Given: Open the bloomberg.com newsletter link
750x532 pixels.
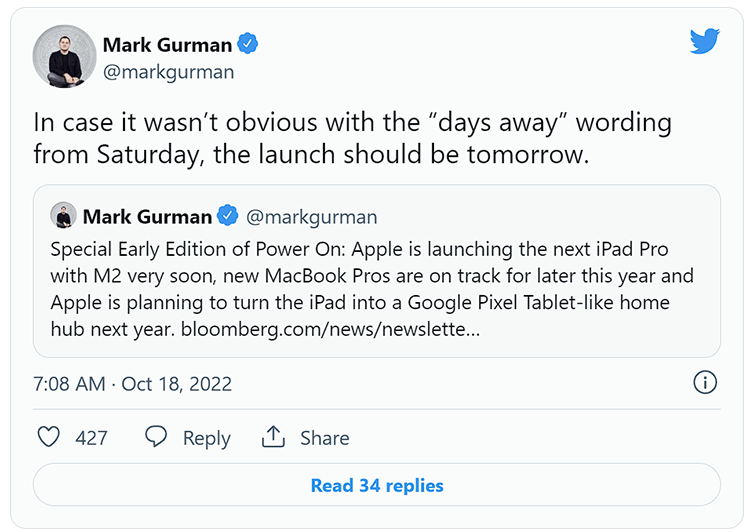Looking at the screenshot, I should 330,329.
